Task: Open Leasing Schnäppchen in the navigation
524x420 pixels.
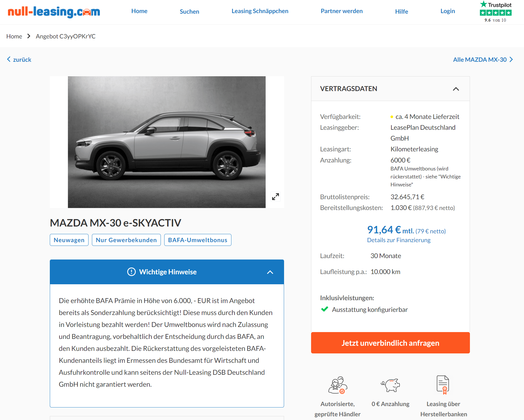Action: (260, 11)
